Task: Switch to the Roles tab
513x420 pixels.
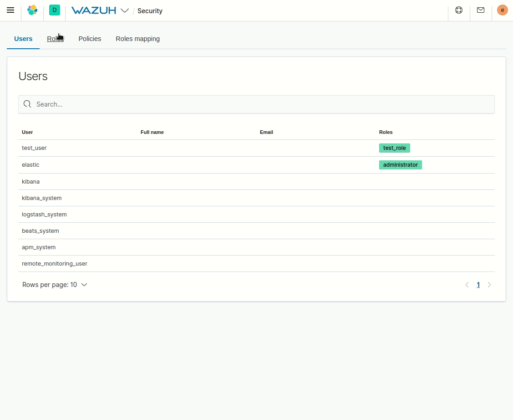Action: point(55,39)
